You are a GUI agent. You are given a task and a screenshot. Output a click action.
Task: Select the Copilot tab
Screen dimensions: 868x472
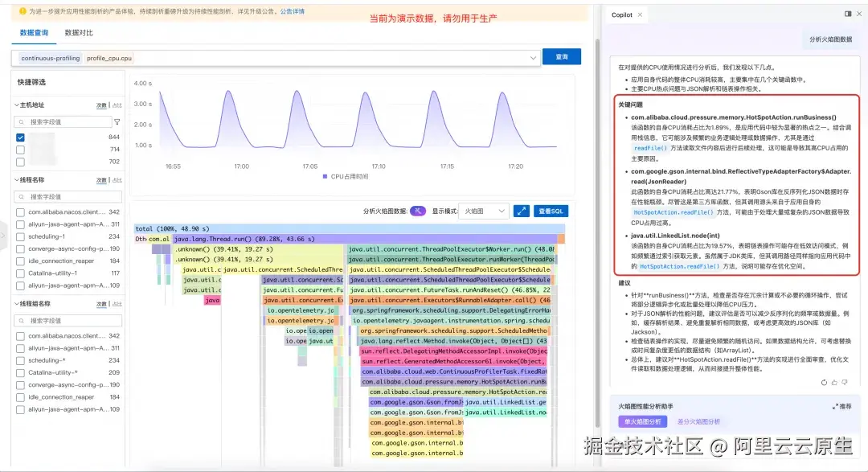[x=621, y=15]
